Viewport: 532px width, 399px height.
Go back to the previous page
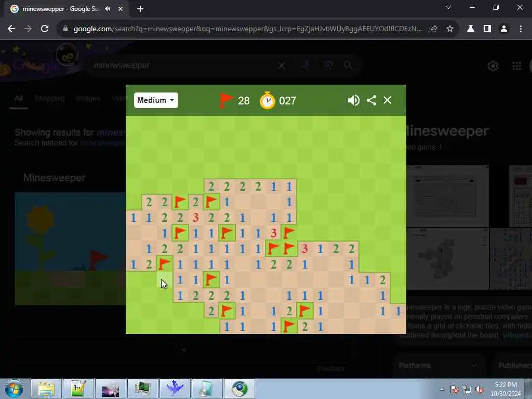11,29
